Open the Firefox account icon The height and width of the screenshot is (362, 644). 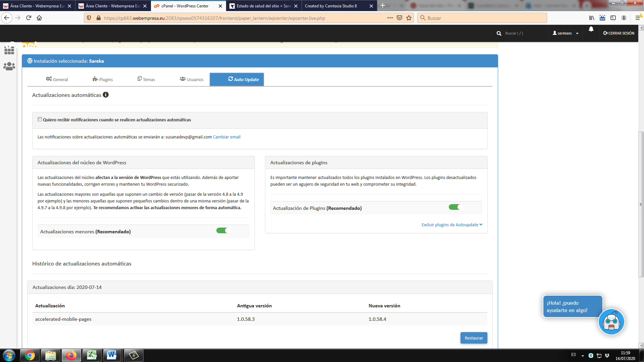click(x=624, y=18)
